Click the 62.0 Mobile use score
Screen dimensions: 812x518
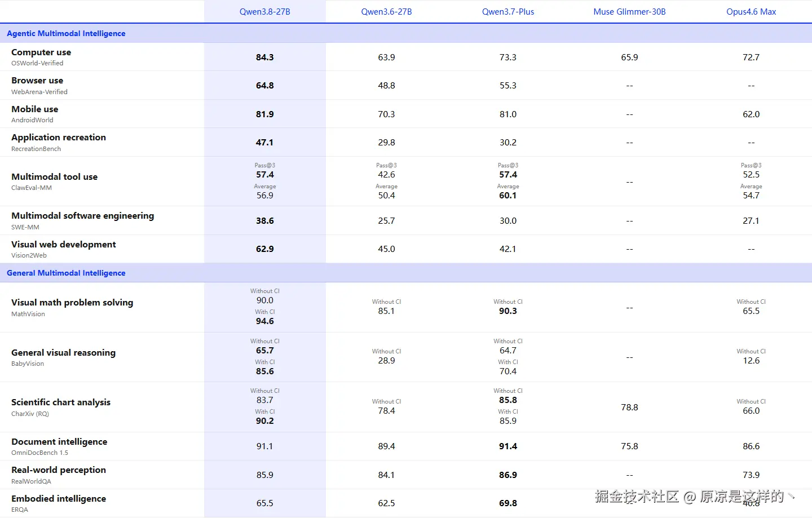coord(751,114)
